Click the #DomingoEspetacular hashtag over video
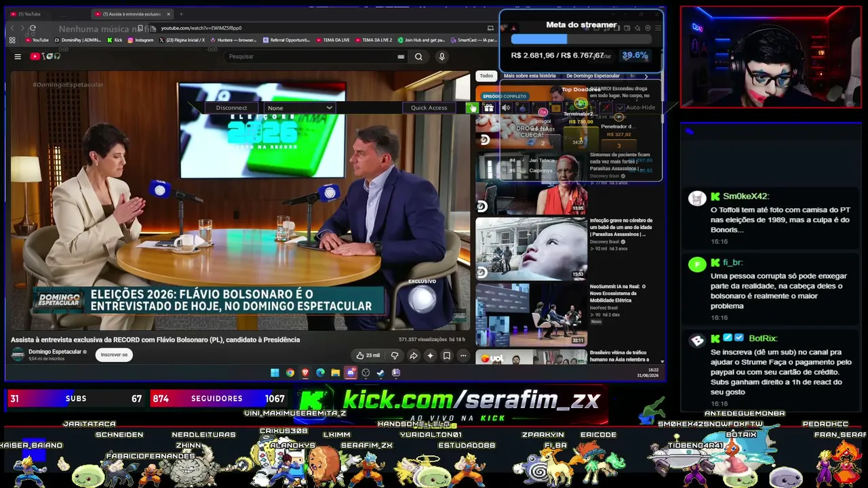This screenshot has width=868, height=488. 68,85
